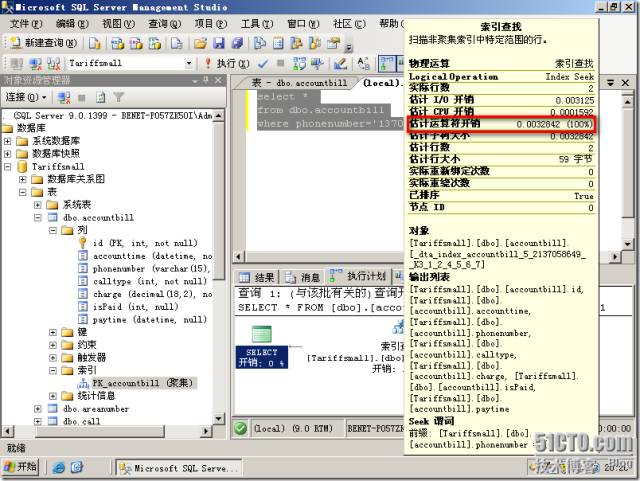Click the Display Estimated Execution Plan icon

[300, 63]
